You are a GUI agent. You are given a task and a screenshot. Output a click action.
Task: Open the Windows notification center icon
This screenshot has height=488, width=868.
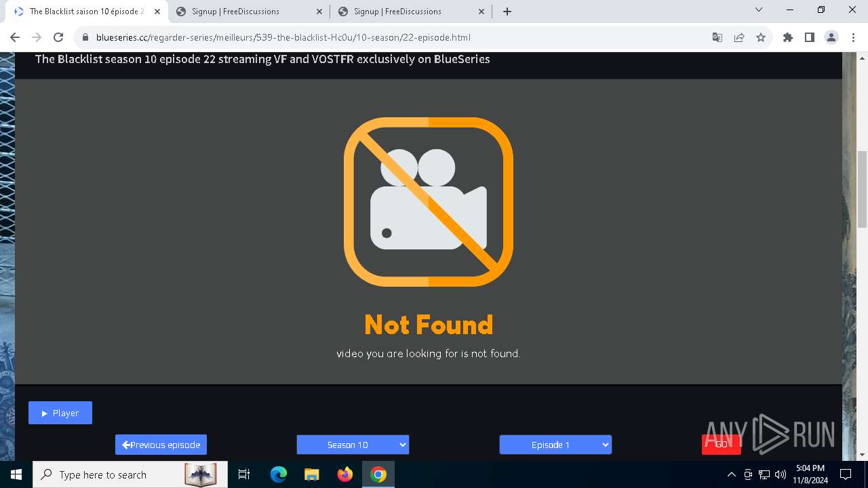coord(846,474)
